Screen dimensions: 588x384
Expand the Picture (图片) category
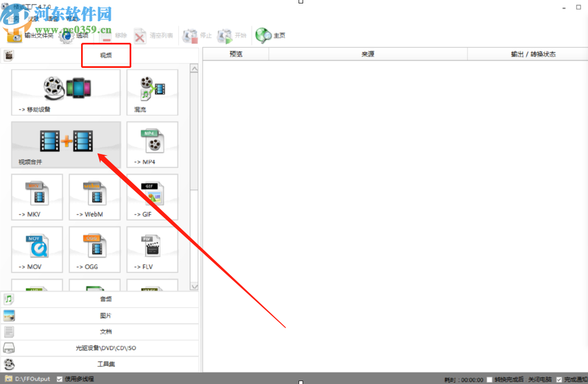pyautogui.click(x=100, y=316)
